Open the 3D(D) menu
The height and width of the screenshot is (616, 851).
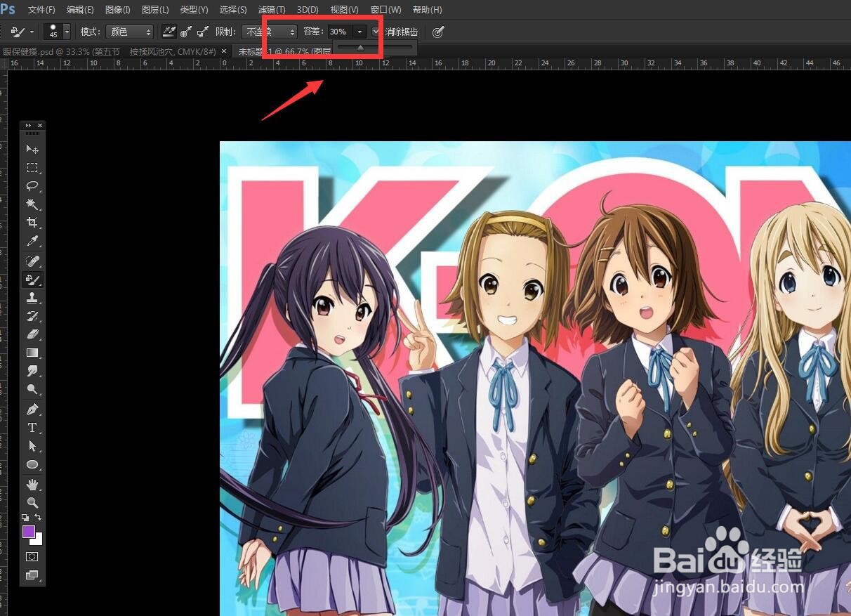pos(308,10)
